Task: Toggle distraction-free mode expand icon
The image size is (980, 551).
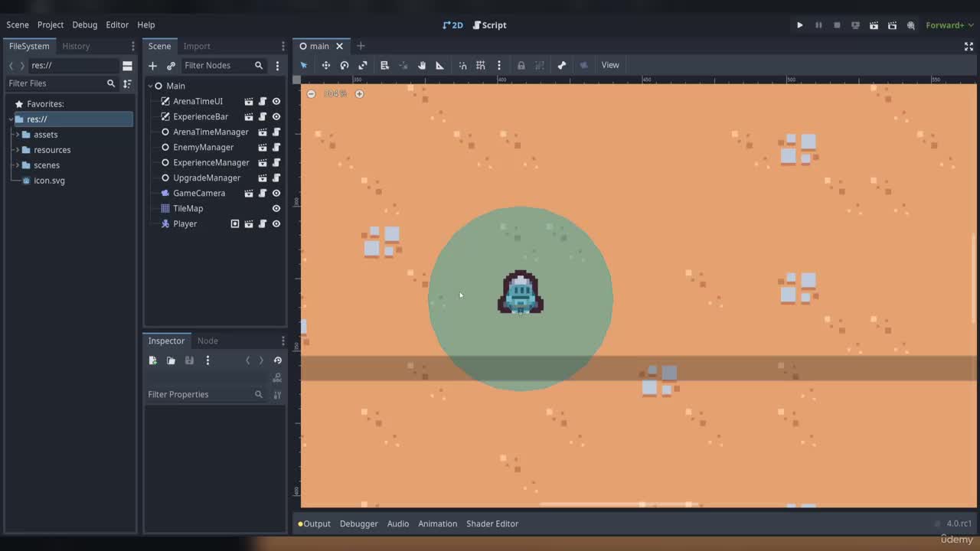Action: pyautogui.click(x=969, y=47)
